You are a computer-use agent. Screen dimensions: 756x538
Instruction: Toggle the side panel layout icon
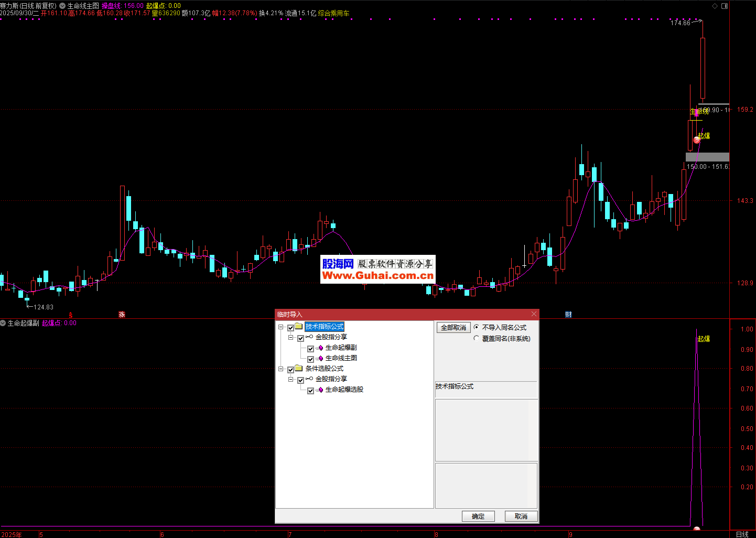click(x=725, y=6)
